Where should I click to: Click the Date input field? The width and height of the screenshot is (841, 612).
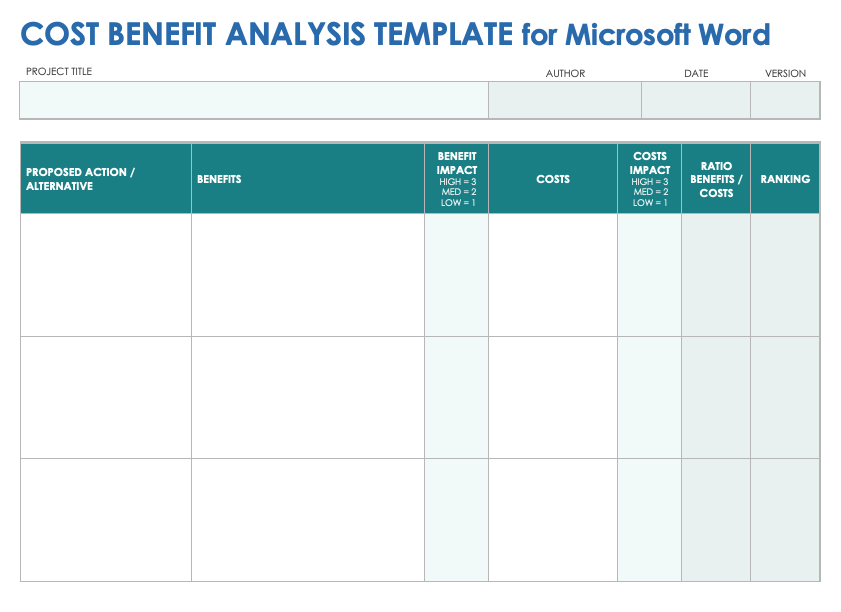coord(696,101)
